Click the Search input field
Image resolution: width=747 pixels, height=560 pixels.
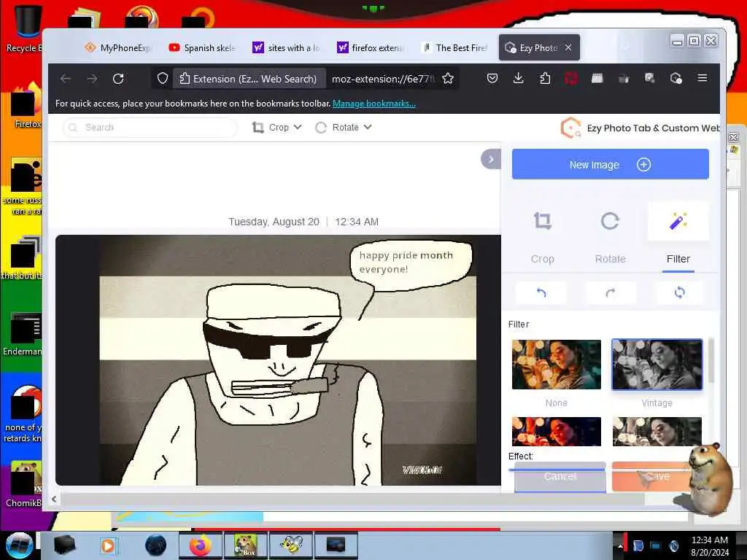(x=150, y=127)
